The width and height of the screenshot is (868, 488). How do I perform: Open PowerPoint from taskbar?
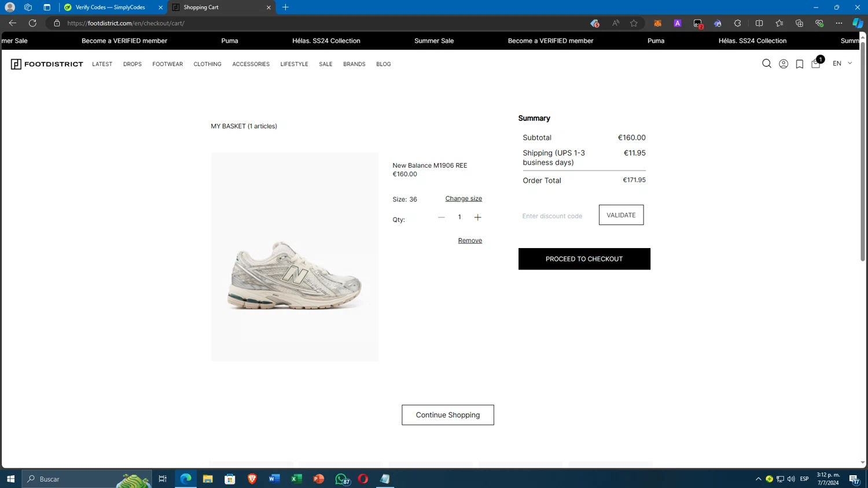[319, 479]
